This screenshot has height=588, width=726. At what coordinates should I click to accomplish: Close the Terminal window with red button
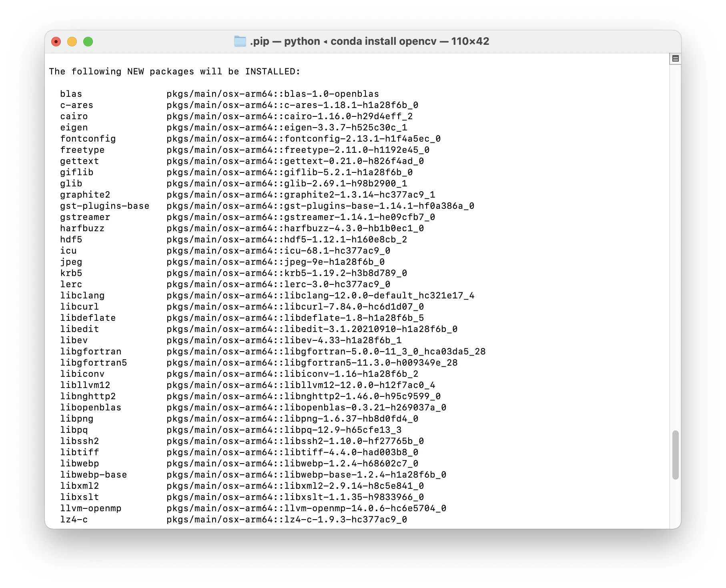point(56,42)
